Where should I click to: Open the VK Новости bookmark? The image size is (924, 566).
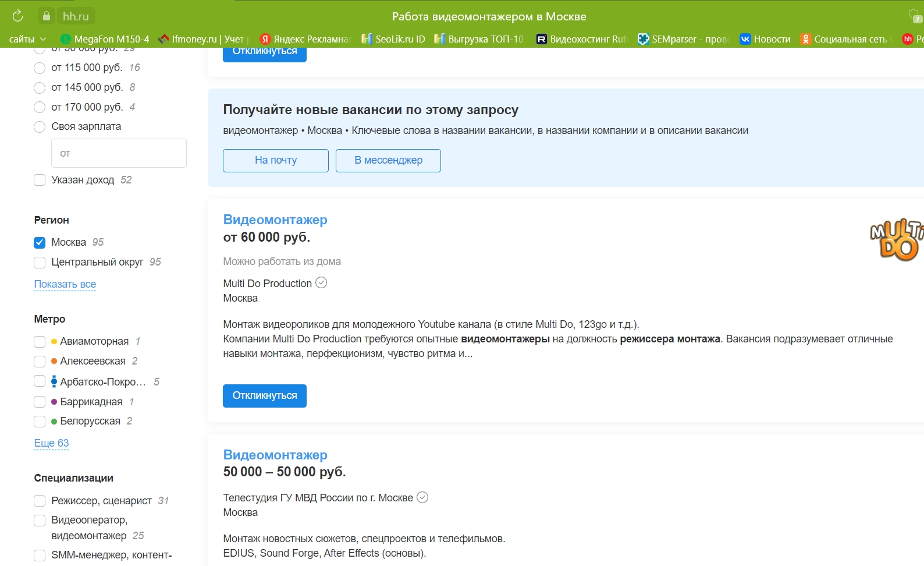click(765, 39)
